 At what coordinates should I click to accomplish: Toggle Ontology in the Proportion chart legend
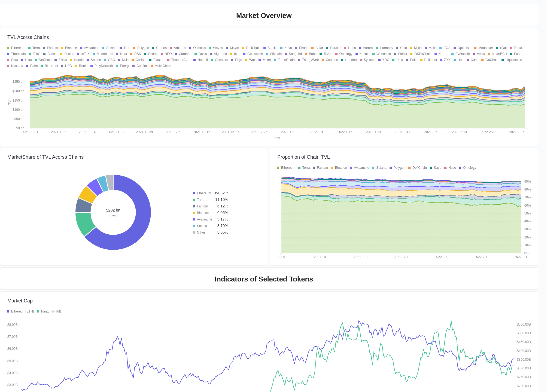tap(460, 167)
